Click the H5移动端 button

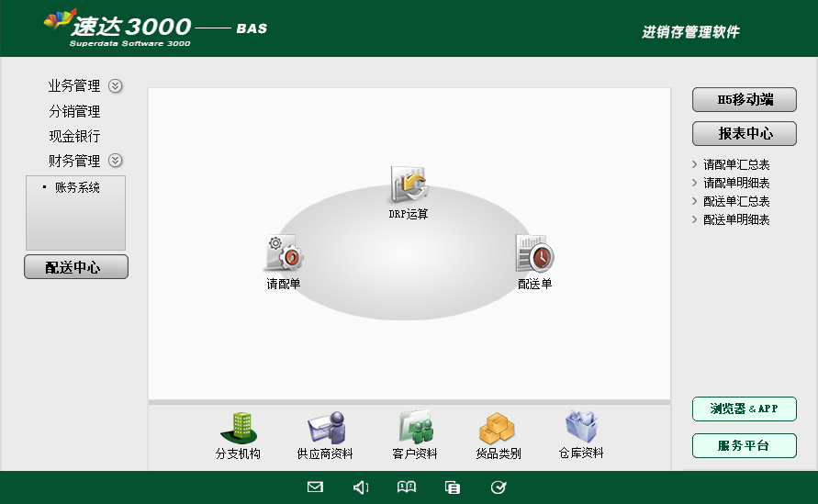tap(745, 100)
